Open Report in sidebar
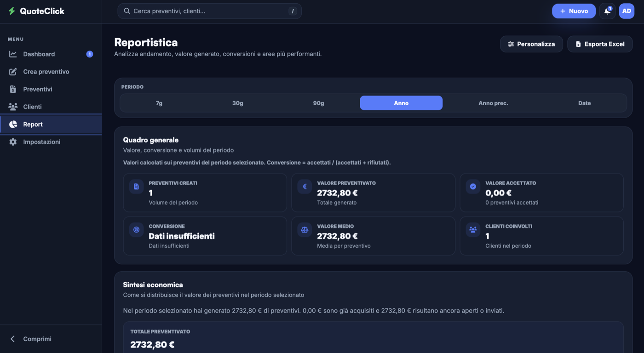The height and width of the screenshot is (353, 644). coord(51,124)
